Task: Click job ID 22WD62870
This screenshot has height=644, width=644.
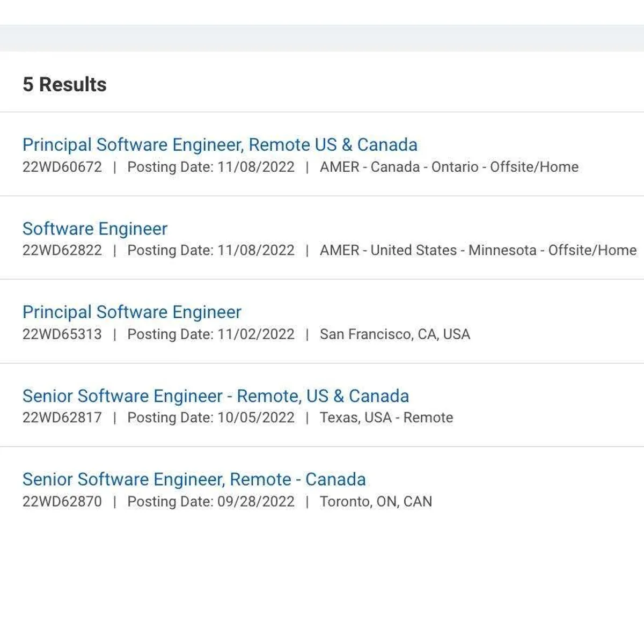Action: (62, 502)
